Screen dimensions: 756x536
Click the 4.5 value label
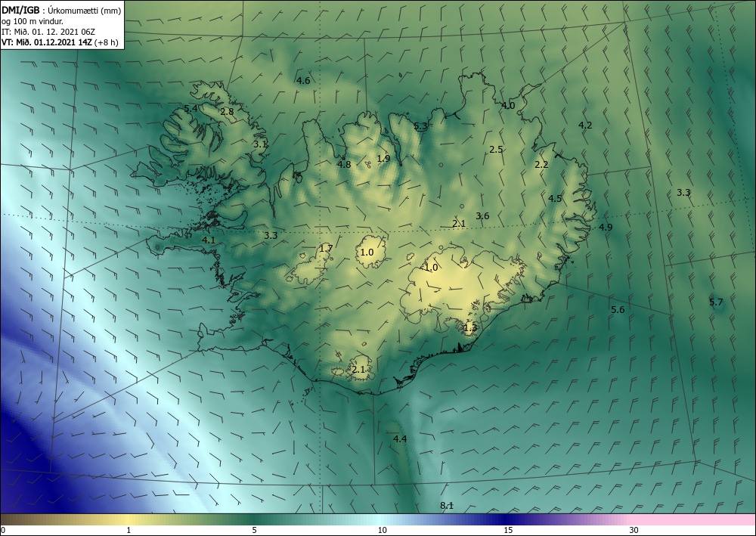pos(555,198)
